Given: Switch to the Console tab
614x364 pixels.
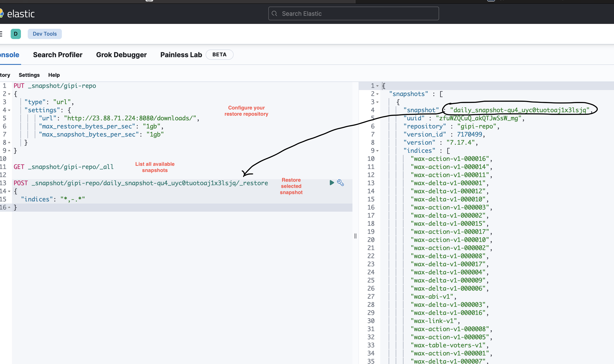Looking at the screenshot, I should [x=10, y=55].
